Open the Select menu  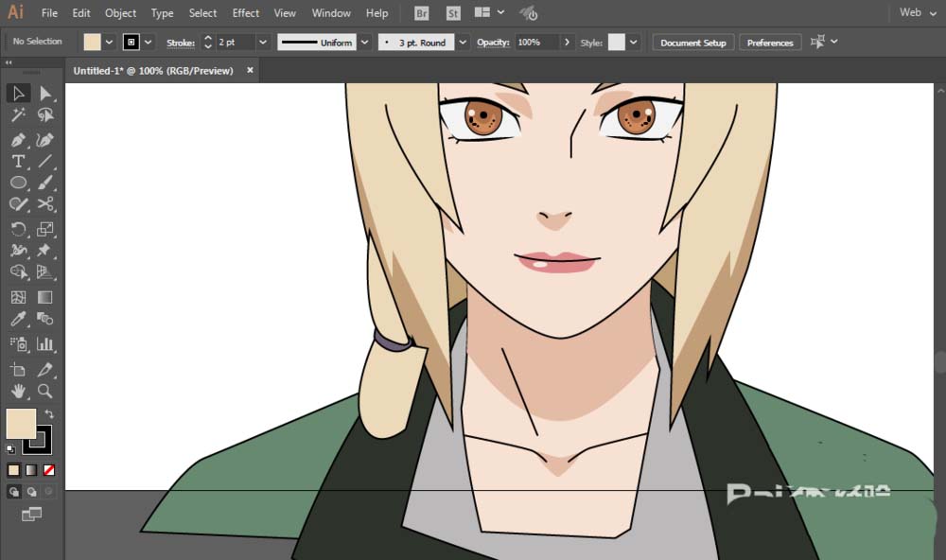202,12
